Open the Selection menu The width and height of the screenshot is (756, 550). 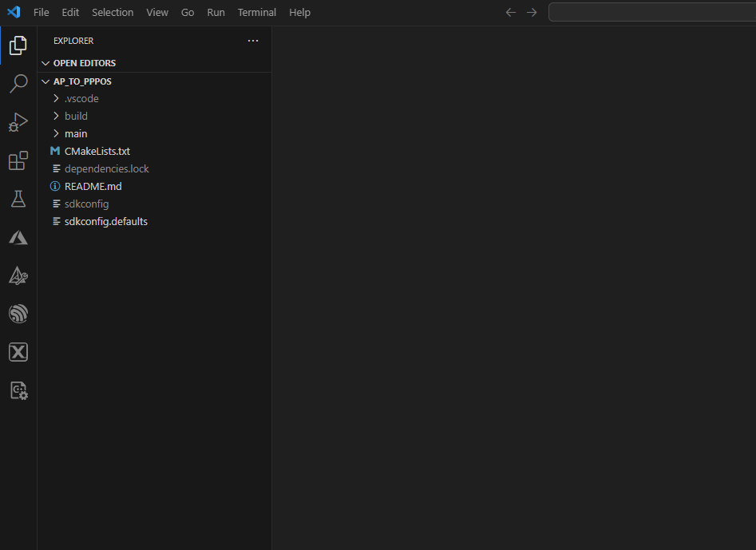[113, 13]
